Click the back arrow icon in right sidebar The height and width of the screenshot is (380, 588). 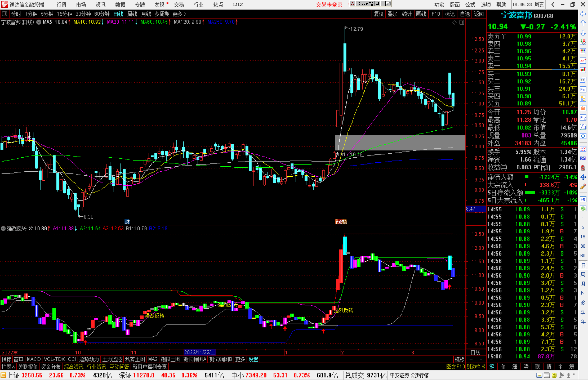click(583, 14)
